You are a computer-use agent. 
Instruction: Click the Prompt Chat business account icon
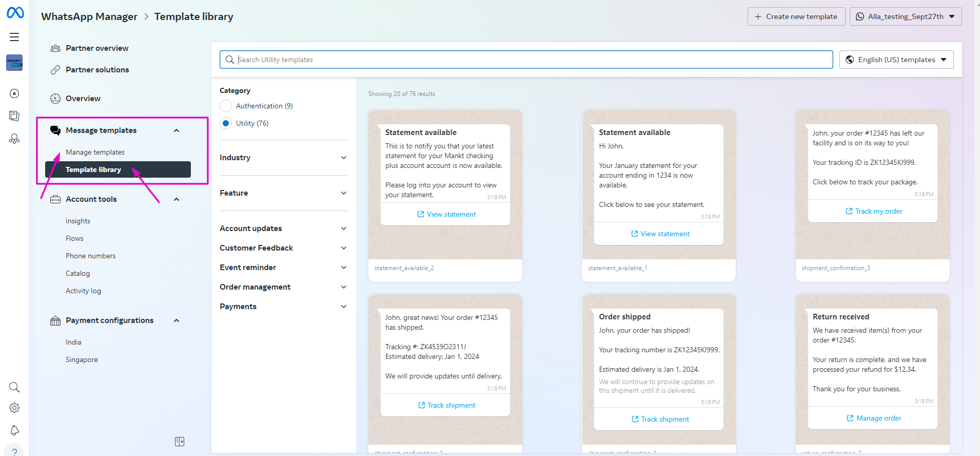(14, 63)
